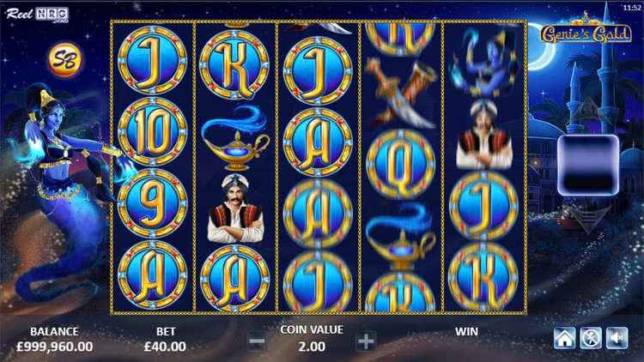Viewport: 644px width, 362px height.
Task: Click the Q symbol on fourth reel
Action: point(400,164)
